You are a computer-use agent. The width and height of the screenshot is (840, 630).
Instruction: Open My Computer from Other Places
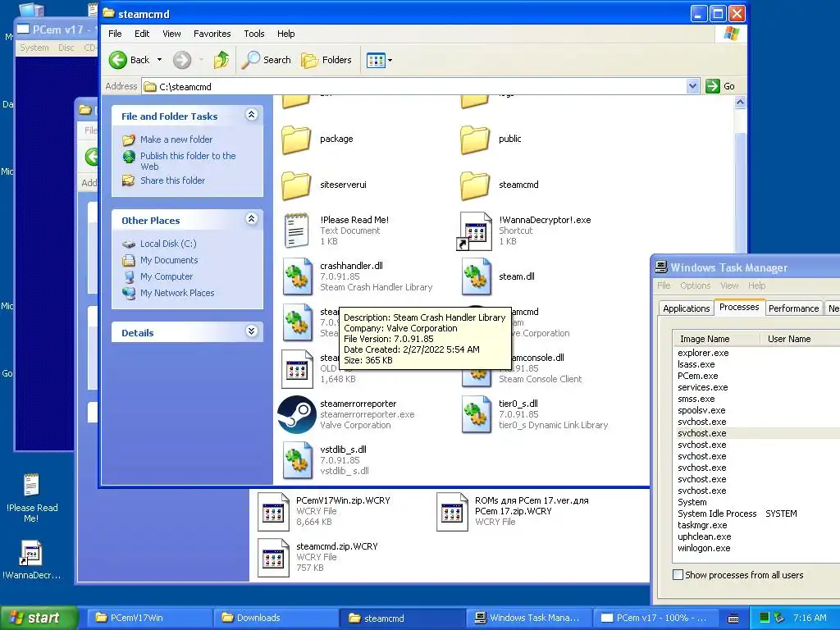166,277
